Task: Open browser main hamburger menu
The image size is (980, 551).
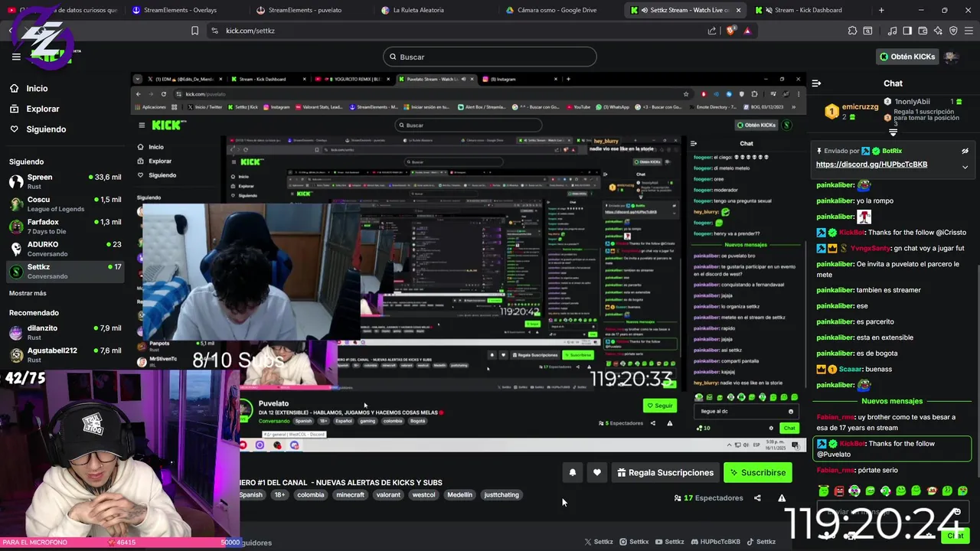Action: coord(969,31)
